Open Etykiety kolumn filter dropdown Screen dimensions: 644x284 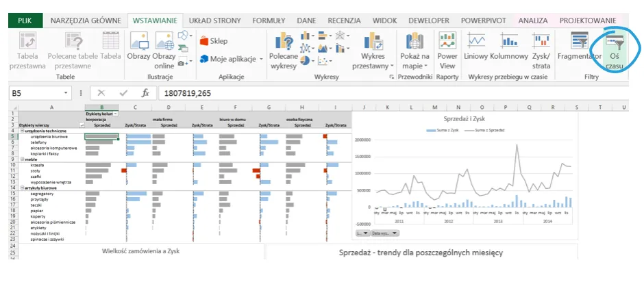115,114
